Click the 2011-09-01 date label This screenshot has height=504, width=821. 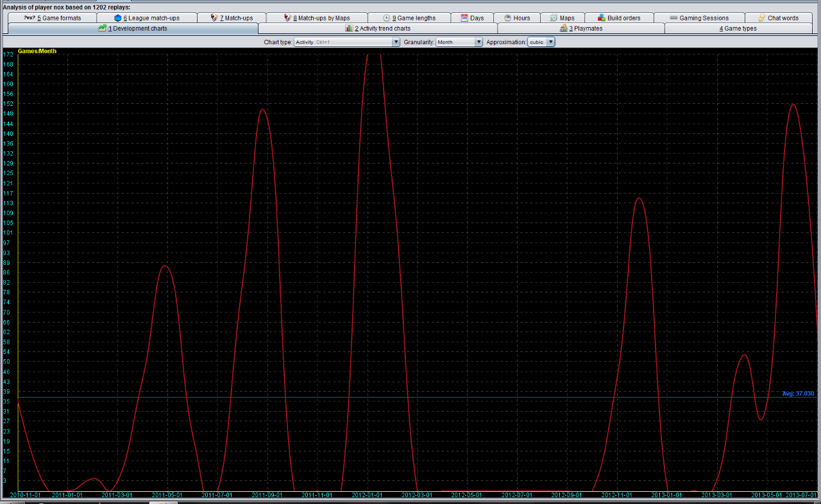(267, 495)
